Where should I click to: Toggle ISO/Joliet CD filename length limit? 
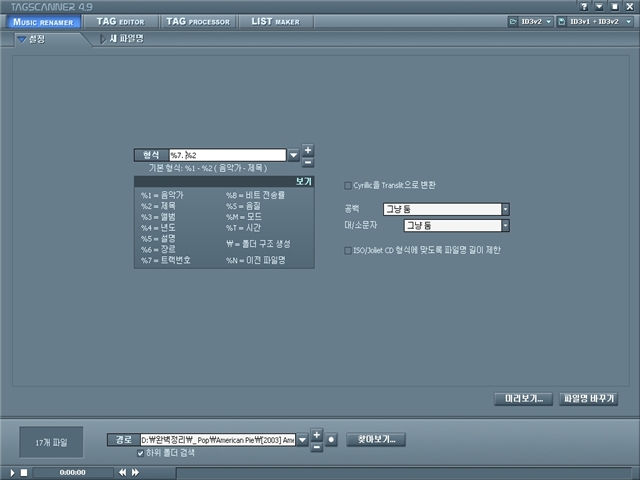(x=347, y=249)
